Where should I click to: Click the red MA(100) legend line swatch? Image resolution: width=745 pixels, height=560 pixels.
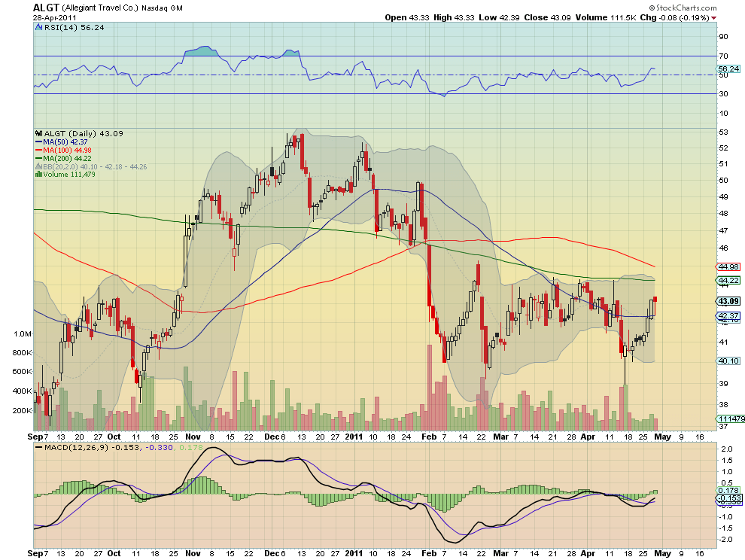(39, 151)
